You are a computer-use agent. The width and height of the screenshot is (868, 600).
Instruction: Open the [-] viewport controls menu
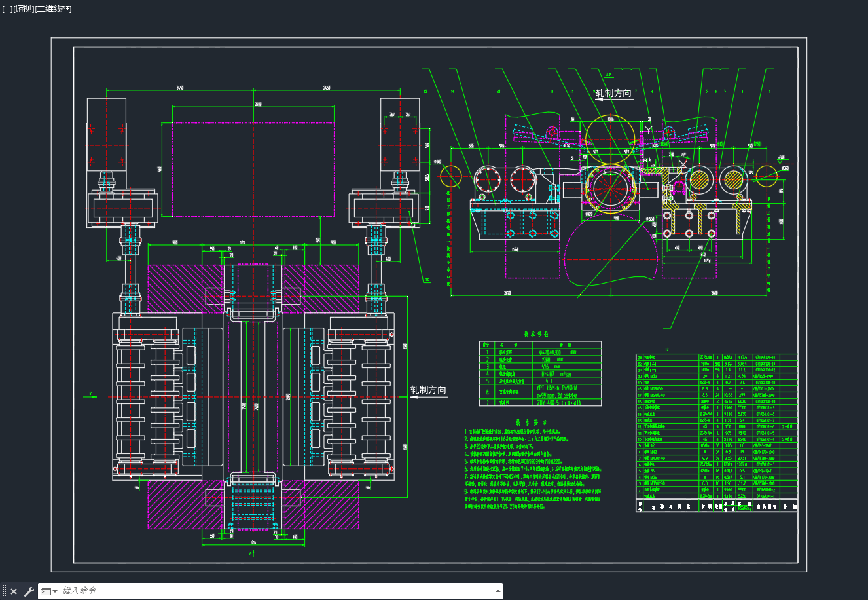click(7, 9)
